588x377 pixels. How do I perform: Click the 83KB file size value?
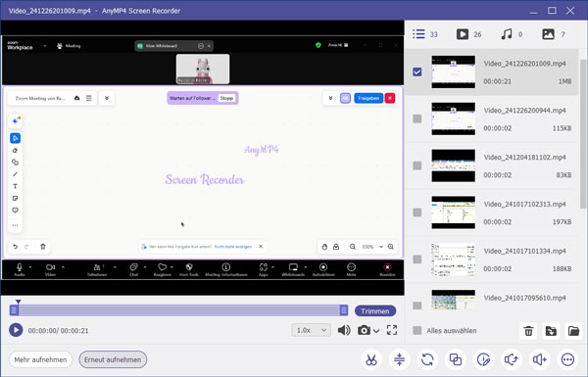tap(563, 175)
